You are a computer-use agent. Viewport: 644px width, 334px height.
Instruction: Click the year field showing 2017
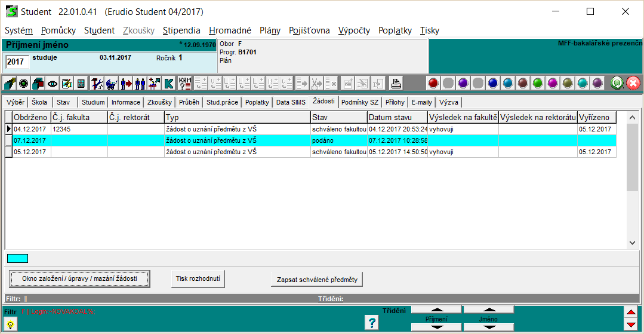16,62
